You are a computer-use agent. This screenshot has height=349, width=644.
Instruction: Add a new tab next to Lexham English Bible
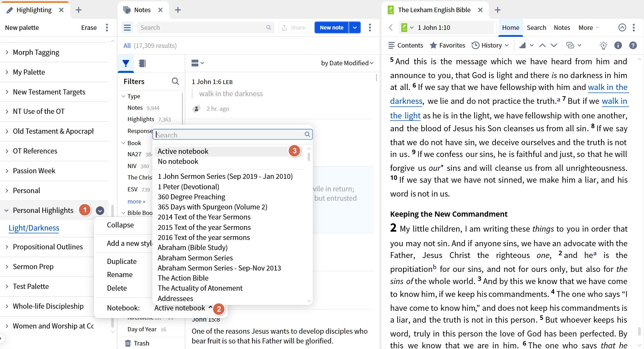(497, 10)
